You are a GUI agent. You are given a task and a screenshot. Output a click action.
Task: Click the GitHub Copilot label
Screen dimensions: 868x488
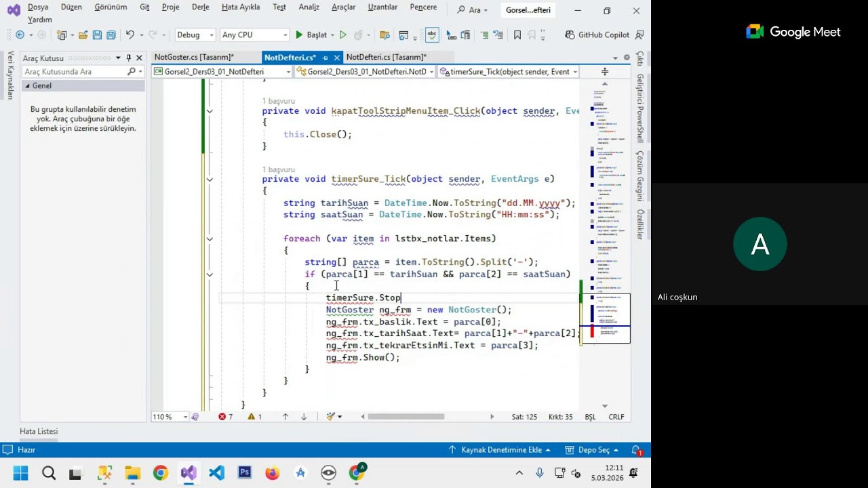604,35
